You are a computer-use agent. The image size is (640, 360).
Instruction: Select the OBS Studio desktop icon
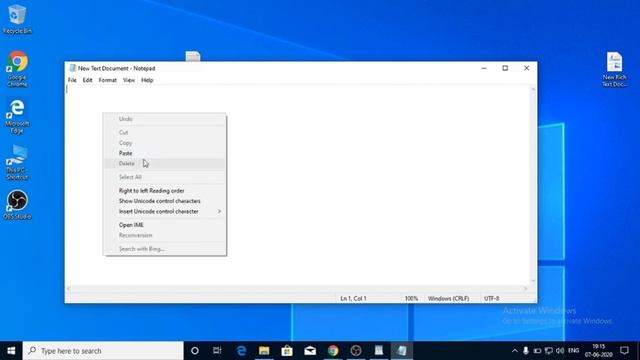(17, 205)
